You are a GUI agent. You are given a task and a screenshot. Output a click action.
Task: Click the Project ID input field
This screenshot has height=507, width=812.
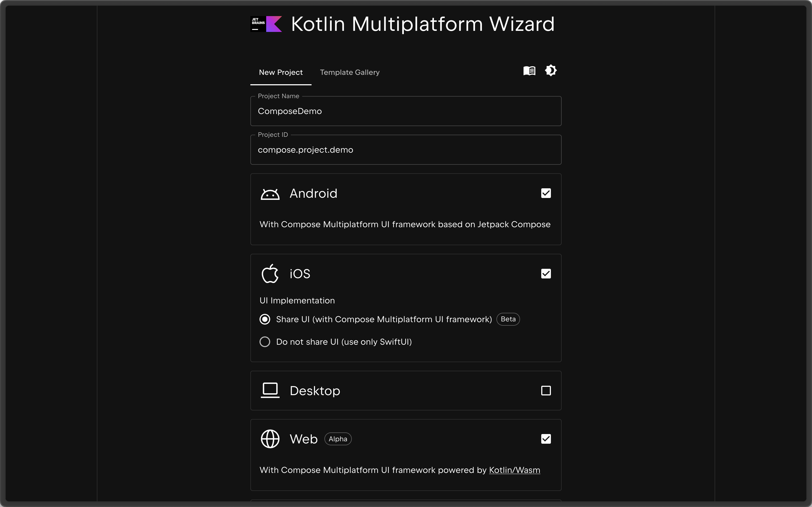point(406,149)
